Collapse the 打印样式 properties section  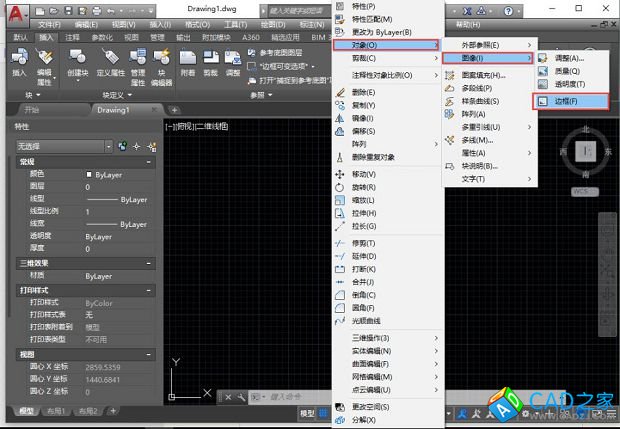coord(149,289)
